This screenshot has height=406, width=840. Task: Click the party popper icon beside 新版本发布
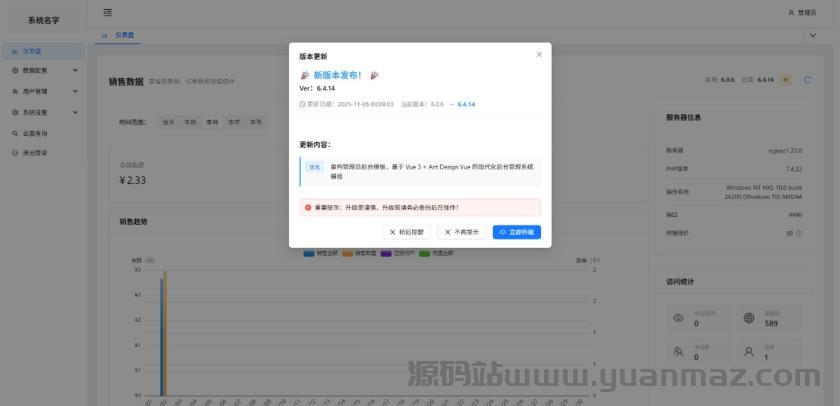coord(305,75)
